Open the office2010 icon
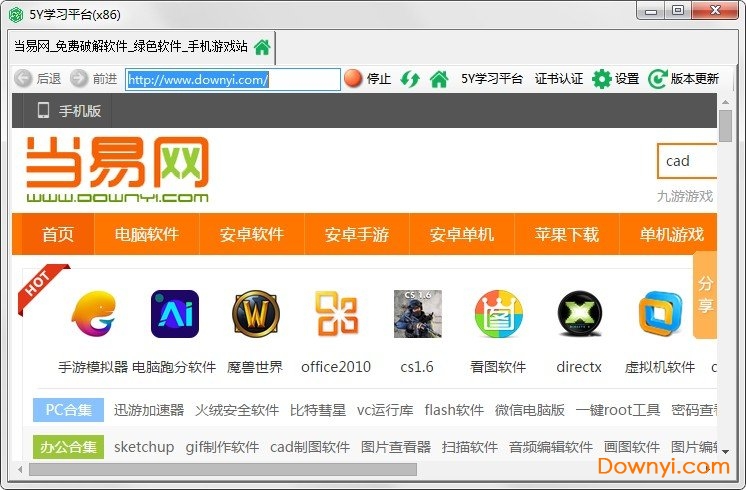This screenshot has width=746, height=490. coord(336,314)
